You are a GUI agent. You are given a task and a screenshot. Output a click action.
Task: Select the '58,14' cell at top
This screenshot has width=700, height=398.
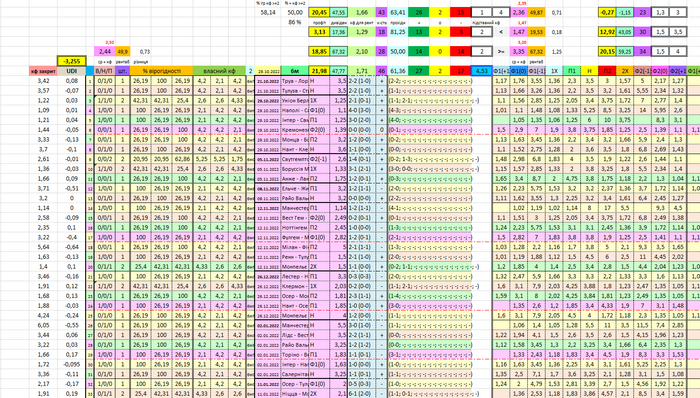pos(267,12)
